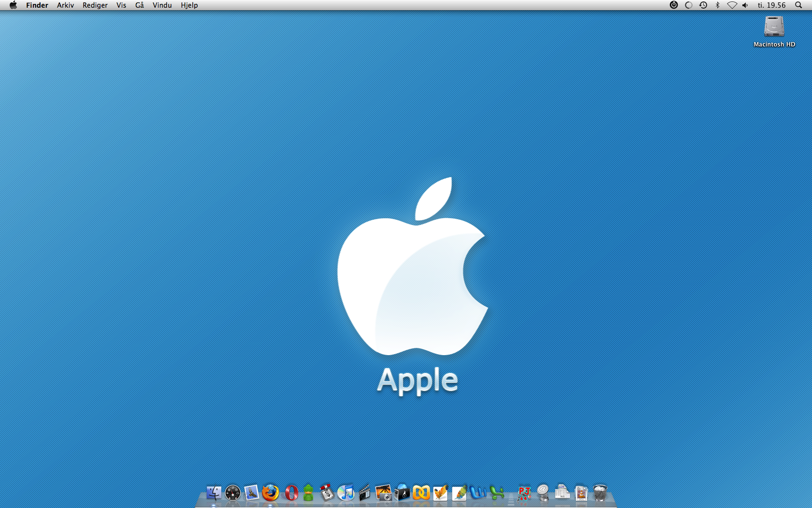Launch iTunes from the Dock
The height and width of the screenshot is (508, 812).
(346, 493)
